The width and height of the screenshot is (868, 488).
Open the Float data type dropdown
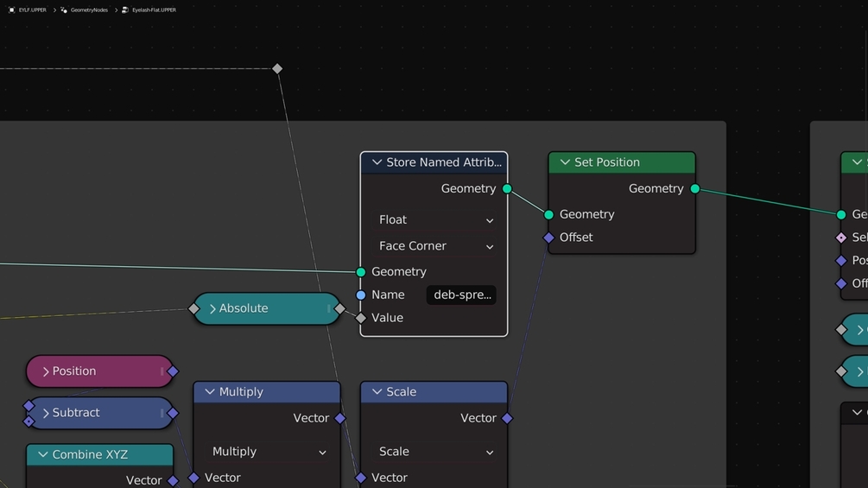[434, 220]
